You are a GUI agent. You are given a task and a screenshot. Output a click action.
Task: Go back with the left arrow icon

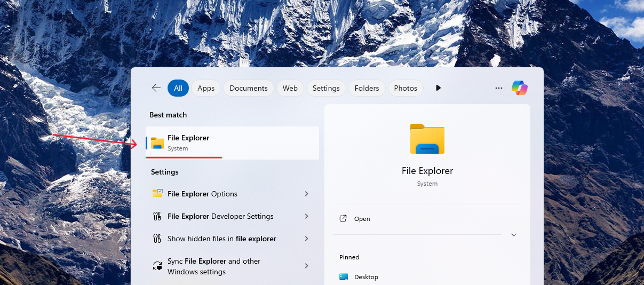coord(156,88)
